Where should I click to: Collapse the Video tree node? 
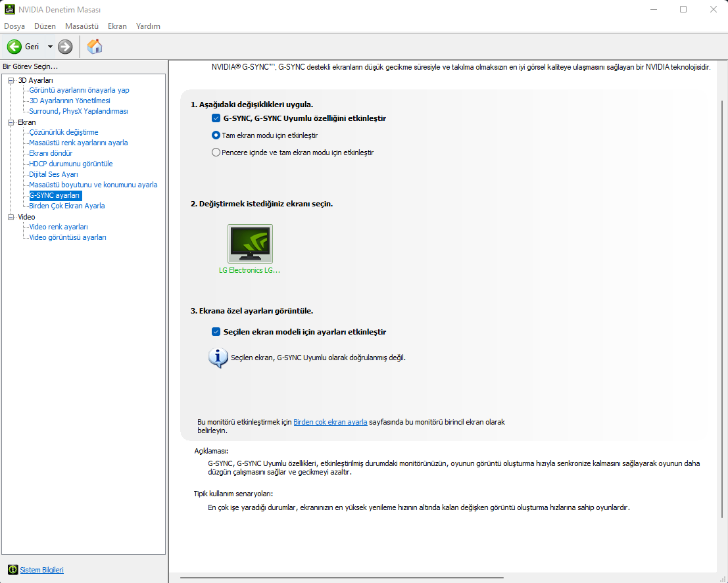tap(11, 217)
